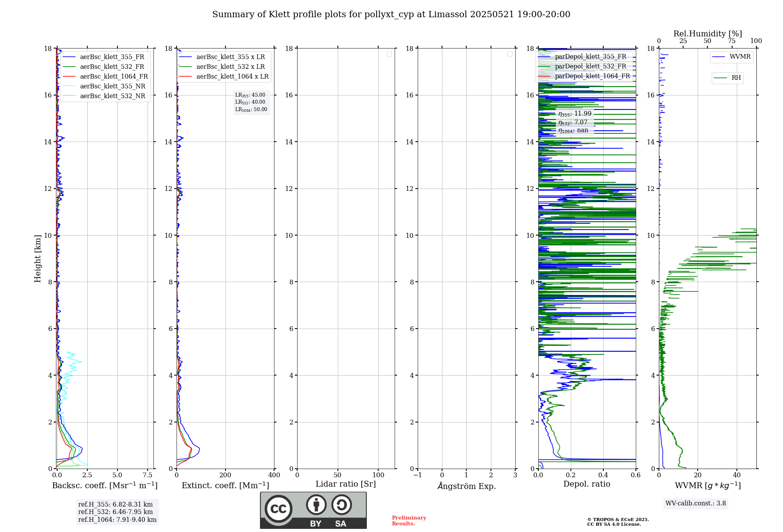
Task: Click the Height [km] vertical axis label
Action: 38,259
